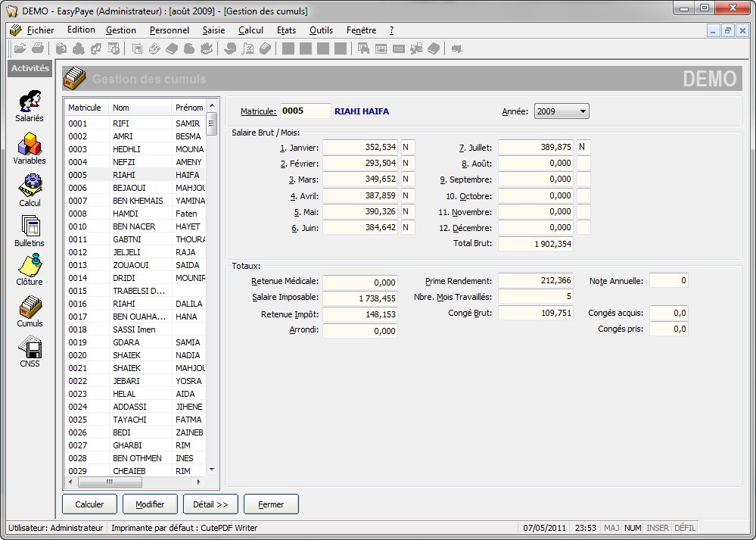Open the Variables activity icon
756x540 pixels.
click(x=30, y=148)
